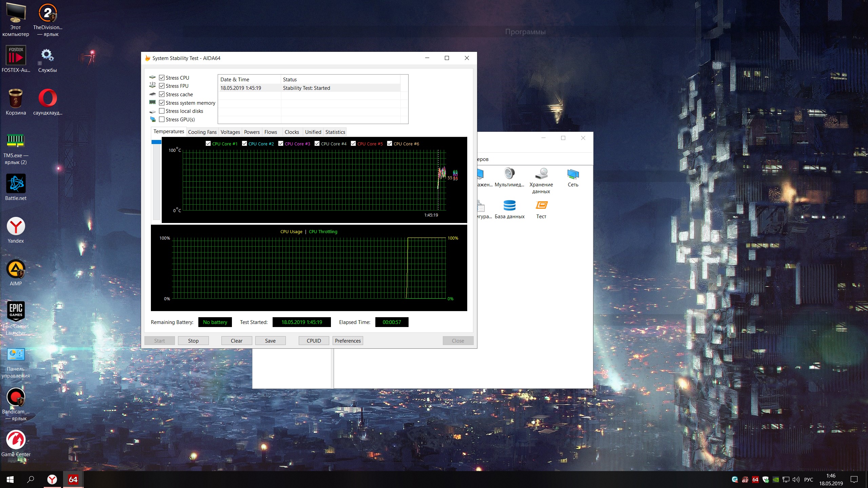Click the vertical graph scale slider

(156, 142)
